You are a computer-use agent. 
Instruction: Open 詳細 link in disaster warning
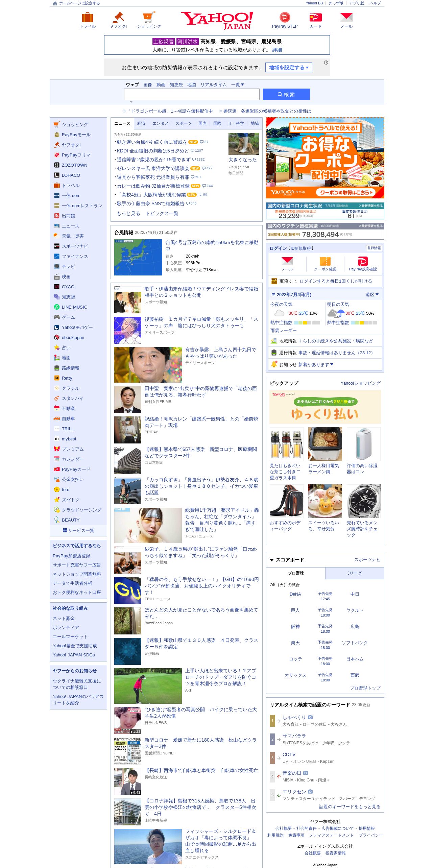[x=277, y=50]
